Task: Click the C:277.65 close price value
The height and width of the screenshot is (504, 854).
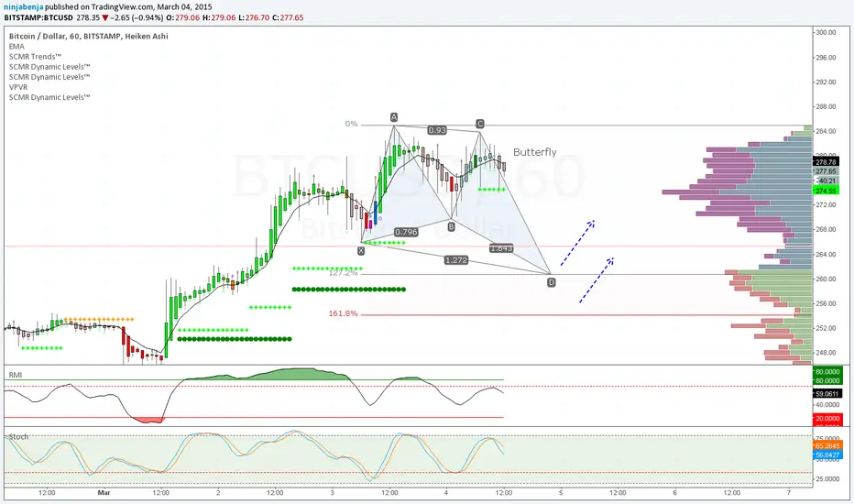Action: point(288,17)
